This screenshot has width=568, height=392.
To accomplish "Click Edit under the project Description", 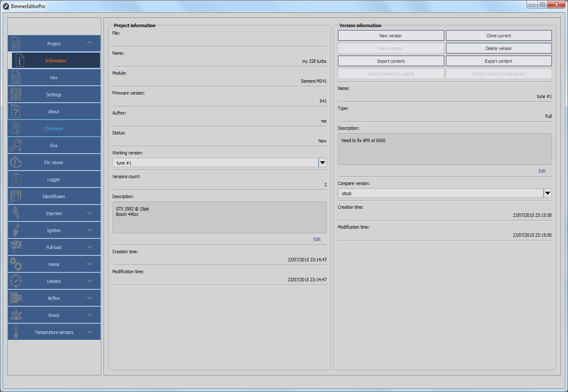I will 317,239.
